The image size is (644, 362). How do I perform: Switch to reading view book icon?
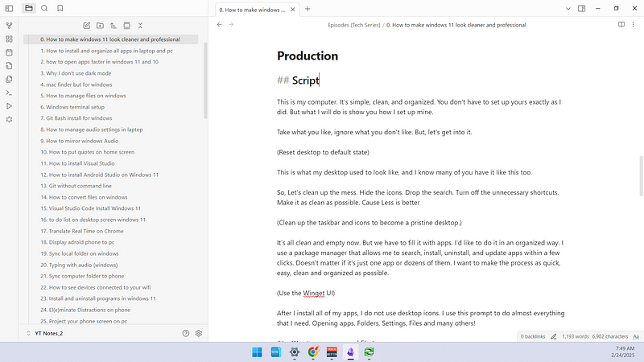[621, 25]
